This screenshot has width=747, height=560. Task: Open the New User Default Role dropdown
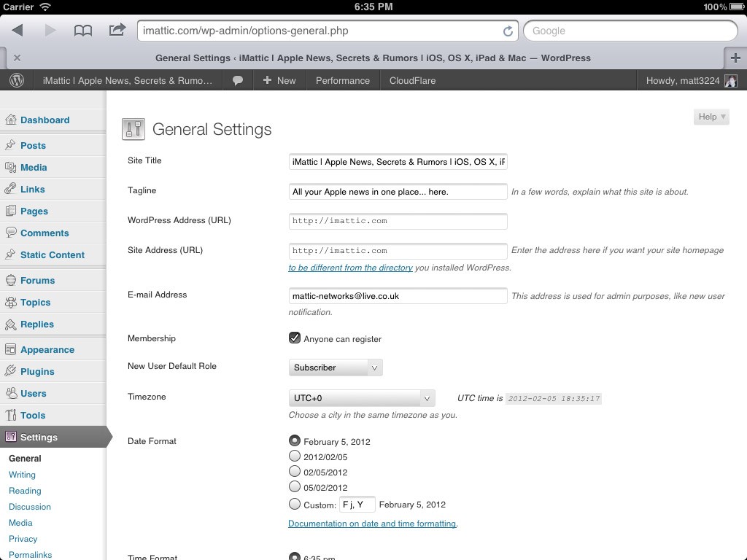click(x=336, y=367)
